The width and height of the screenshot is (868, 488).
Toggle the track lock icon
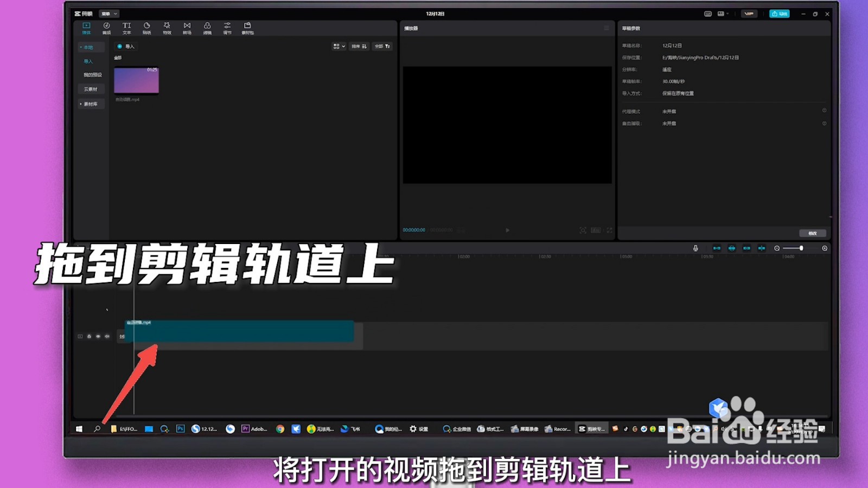point(89,336)
